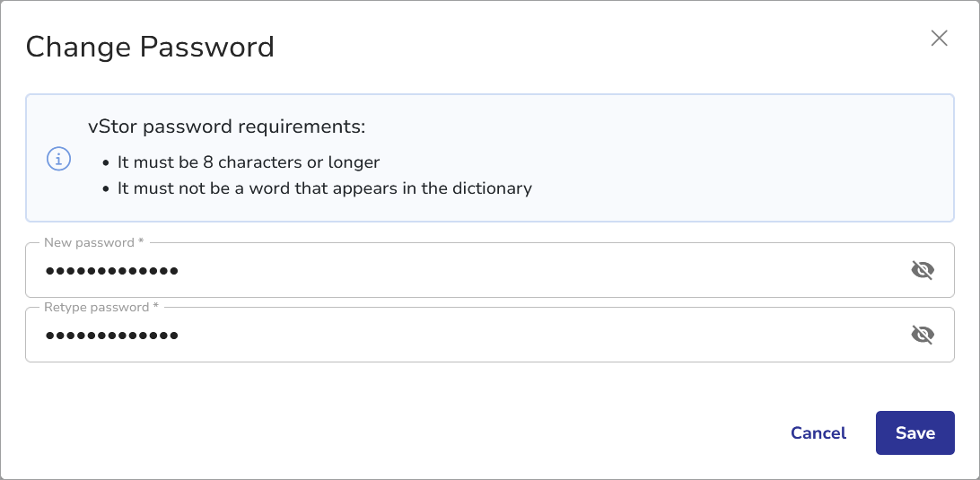Cancel the password change
Screen dimensions: 980x480
[818, 433]
